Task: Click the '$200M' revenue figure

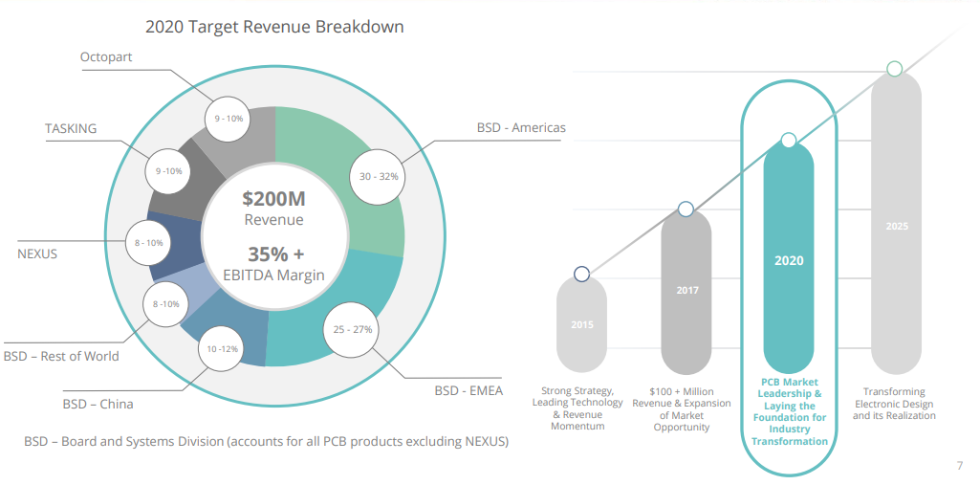Action: click(x=273, y=199)
